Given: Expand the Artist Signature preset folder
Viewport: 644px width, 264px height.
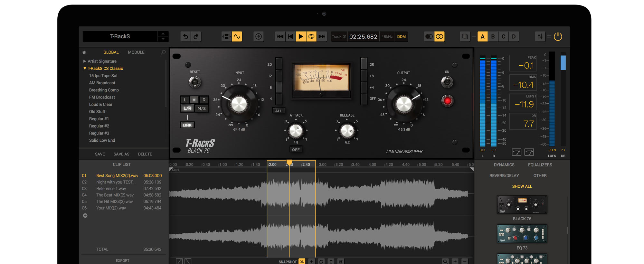Looking at the screenshot, I should pos(85,61).
